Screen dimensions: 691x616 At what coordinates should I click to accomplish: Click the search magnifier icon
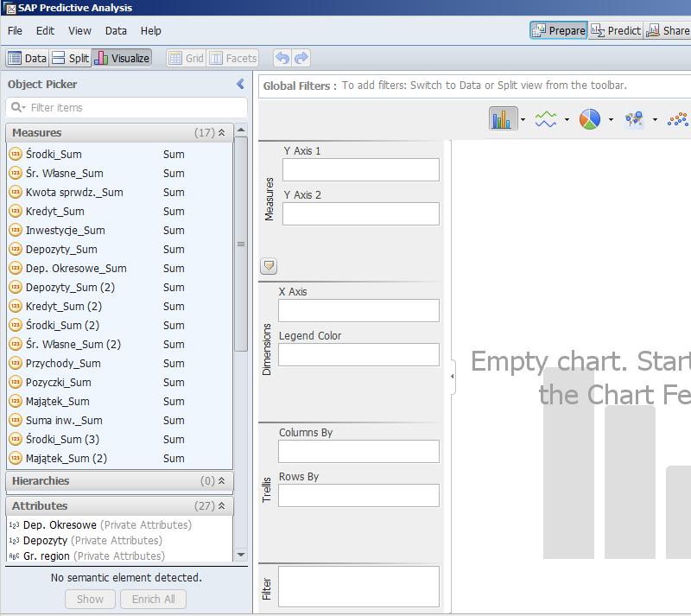[16, 107]
